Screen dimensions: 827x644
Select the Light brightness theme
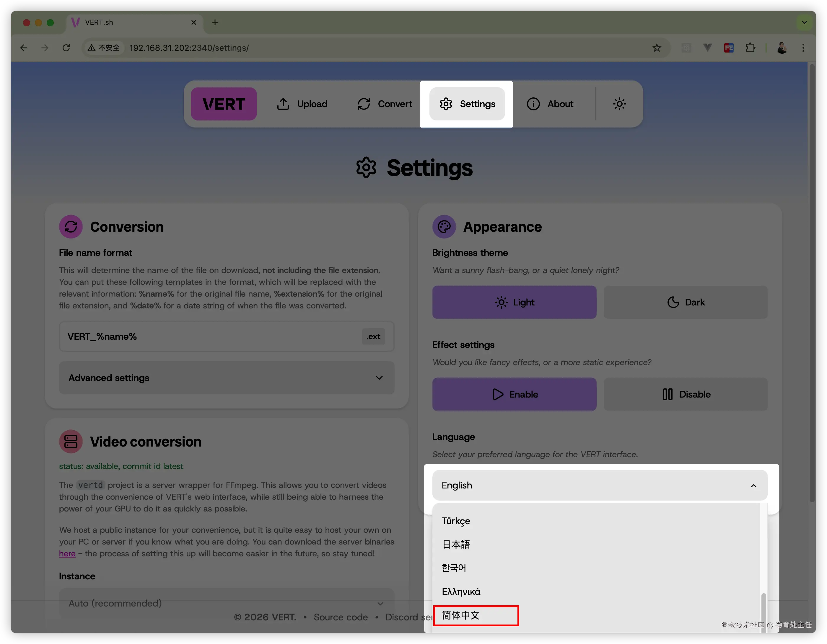(x=514, y=302)
